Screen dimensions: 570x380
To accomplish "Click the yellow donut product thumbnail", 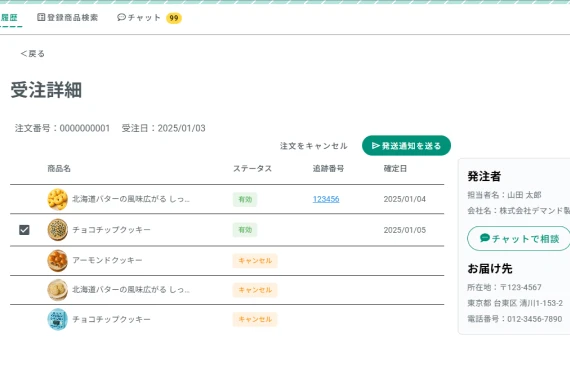I will tap(57, 199).
